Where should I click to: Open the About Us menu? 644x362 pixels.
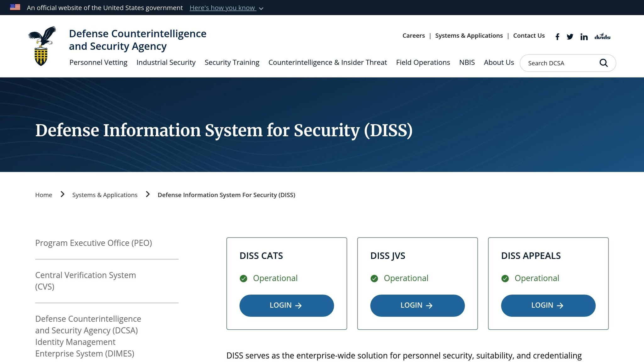(x=499, y=63)
